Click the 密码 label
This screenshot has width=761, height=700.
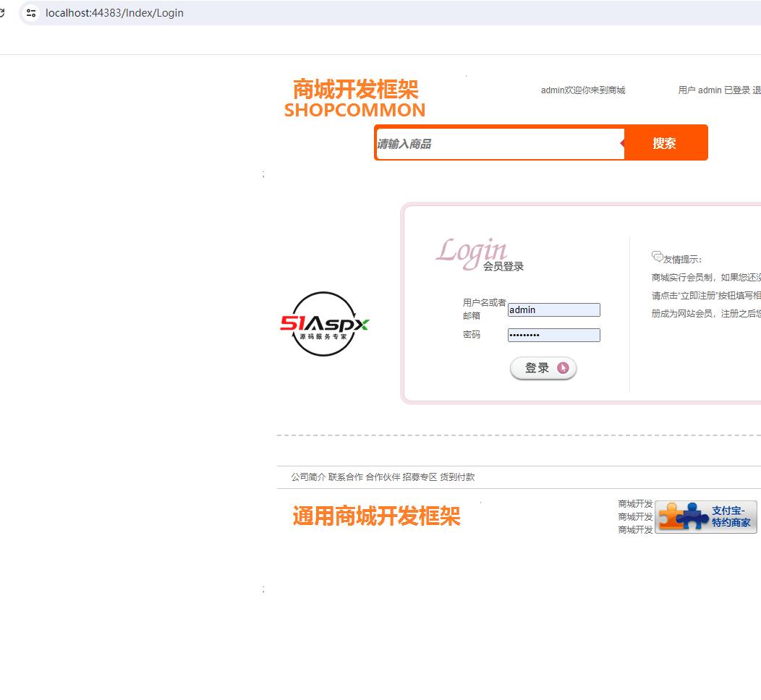pos(471,335)
